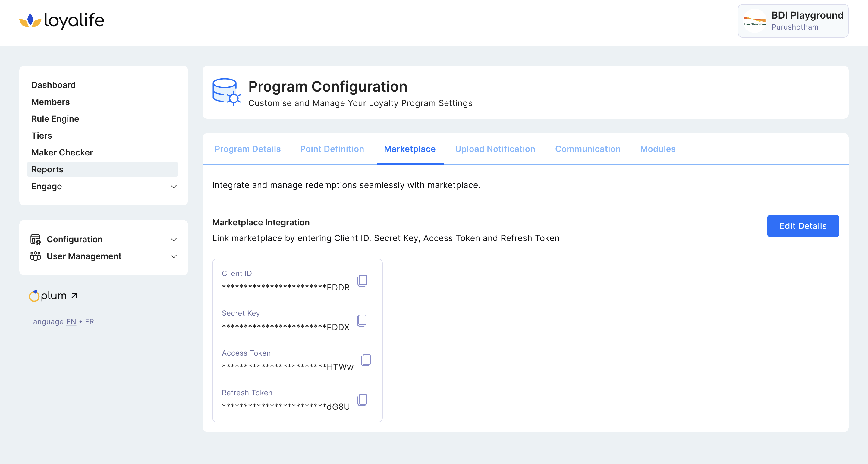Copy the Access Token value
This screenshot has height=464, width=868.
(x=366, y=360)
